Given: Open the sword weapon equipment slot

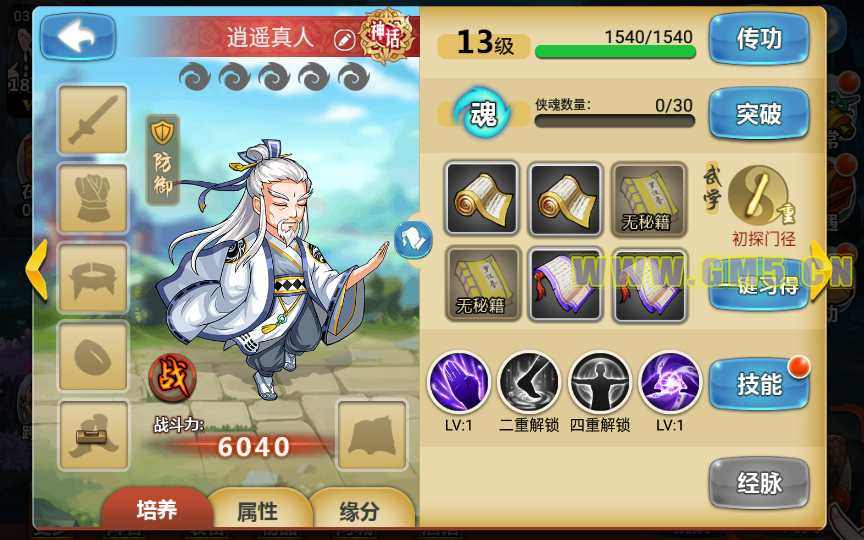Looking at the screenshot, I should click(93, 120).
